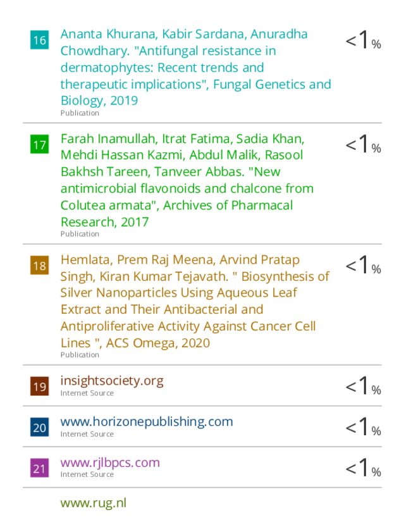Open the Colutea armata flavonoids publication link
The image size is (411, 532).
[x=187, y=180]
